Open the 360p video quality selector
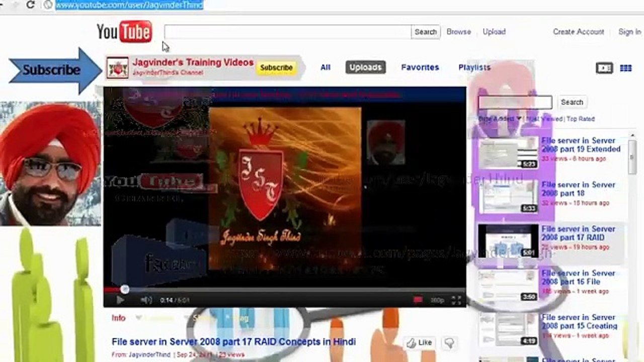Screen dimensions: 644x362 click(437, 300)
